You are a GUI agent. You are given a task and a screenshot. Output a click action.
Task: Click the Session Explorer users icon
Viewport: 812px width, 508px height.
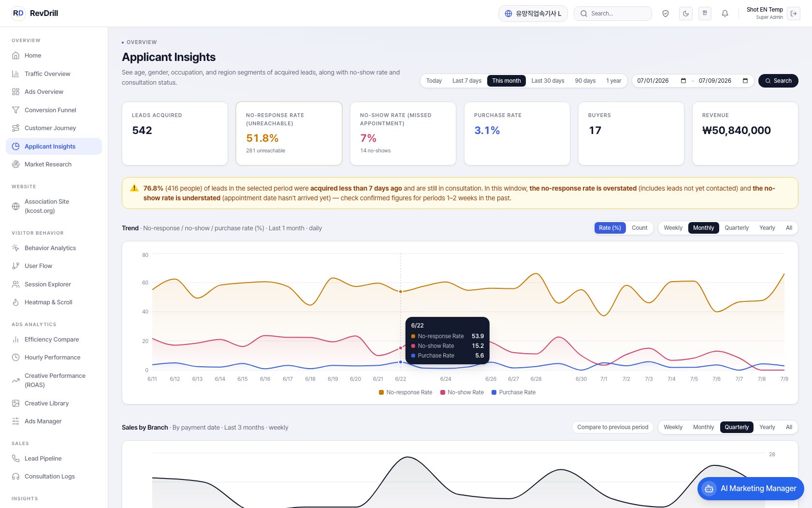coord(15,284)
